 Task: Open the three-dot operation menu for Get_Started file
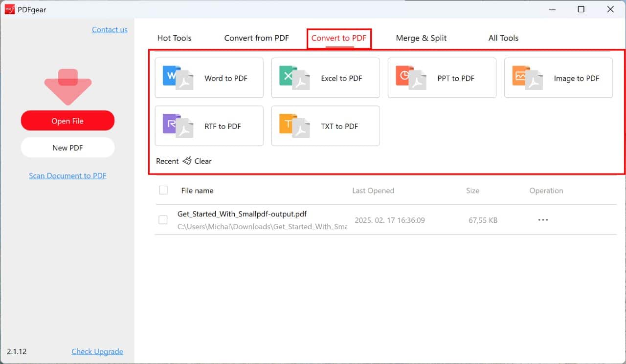[x=543, y=220]
